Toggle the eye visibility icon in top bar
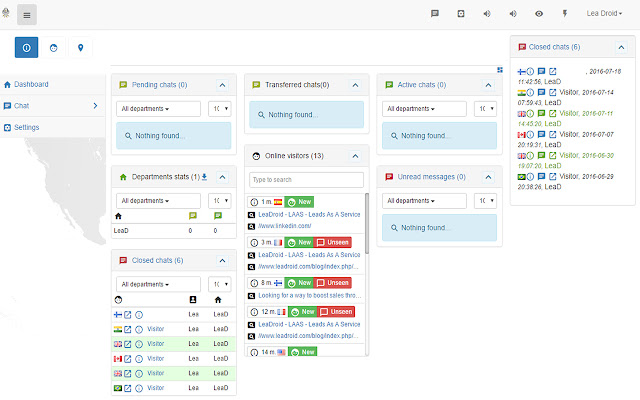The height and width of the screenshot is (400, 640). 539,14
